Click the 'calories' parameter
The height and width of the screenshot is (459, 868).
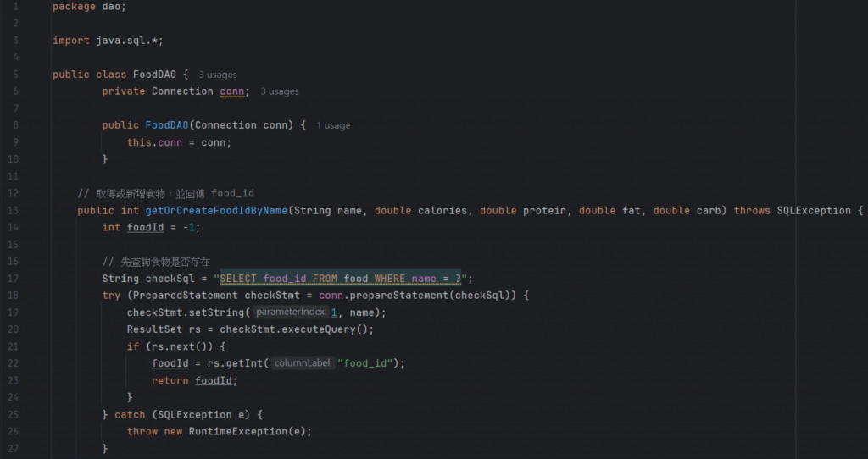[x=442, y=211]
